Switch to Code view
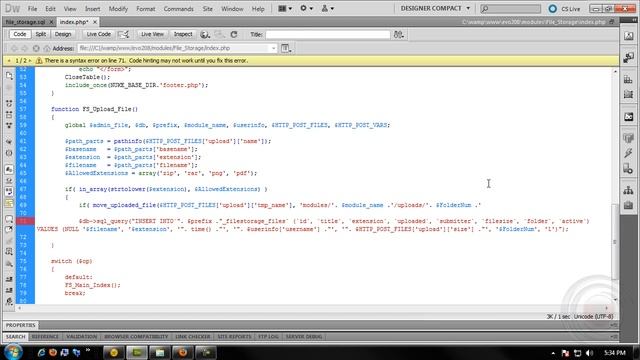The height and width of the screenshot is (360, 640). (20, 34)
